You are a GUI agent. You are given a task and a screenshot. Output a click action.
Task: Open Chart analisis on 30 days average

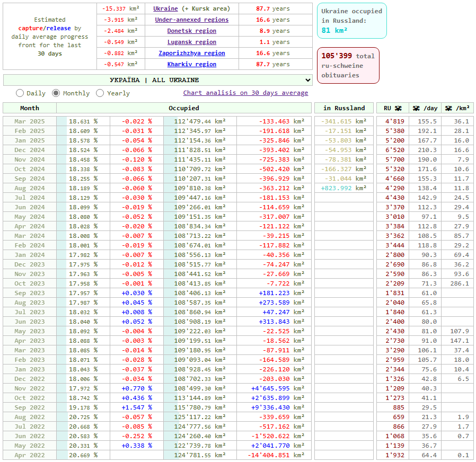(x=245, y=93)
